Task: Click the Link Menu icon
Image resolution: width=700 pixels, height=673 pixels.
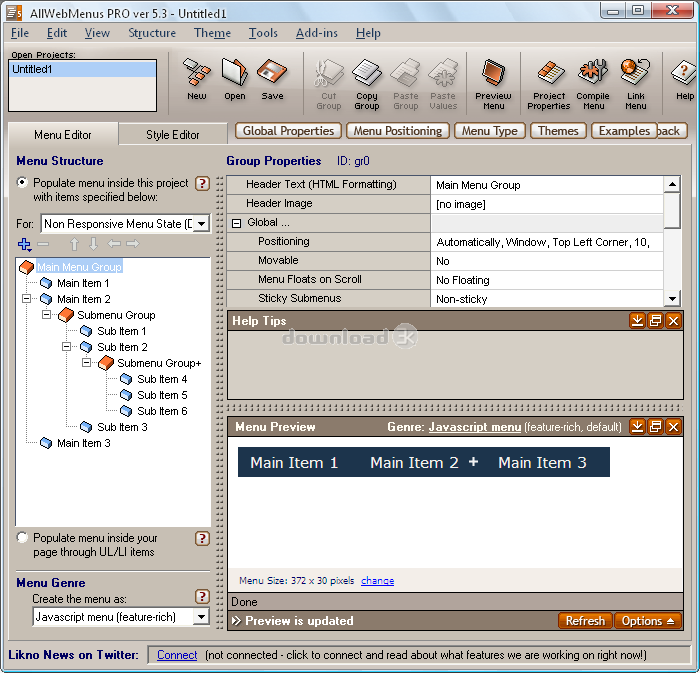Action: (635, 84)
